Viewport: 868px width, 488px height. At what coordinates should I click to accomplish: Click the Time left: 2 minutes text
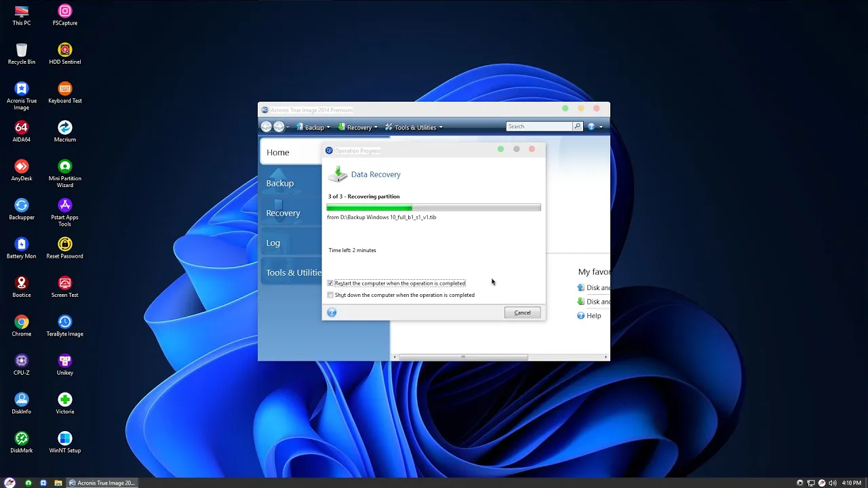[x=352, y=250]
